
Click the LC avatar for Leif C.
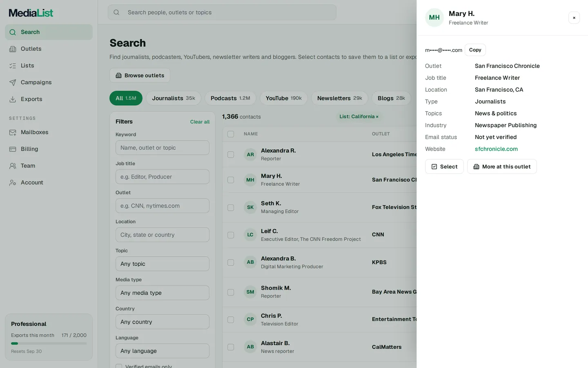pyautogui.click(x=250, y=235)
